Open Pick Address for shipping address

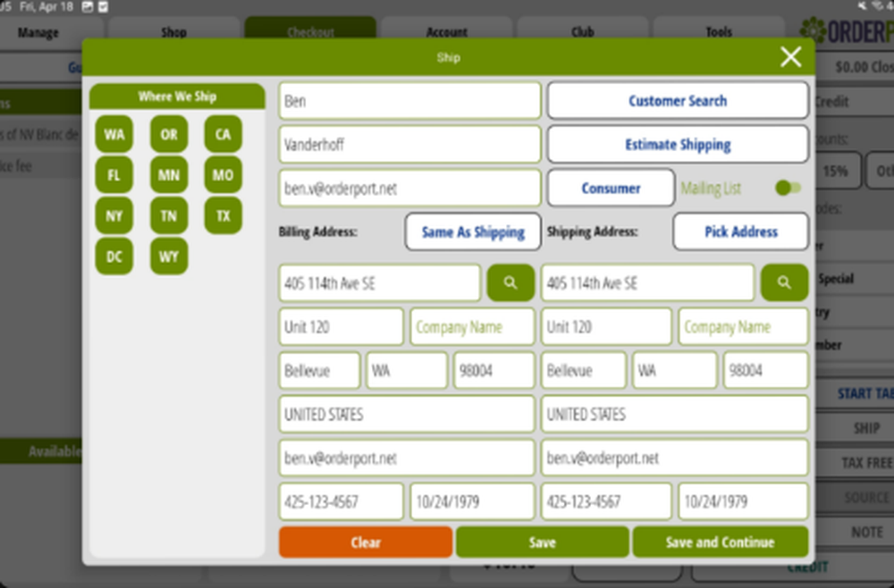pos(740,231)
